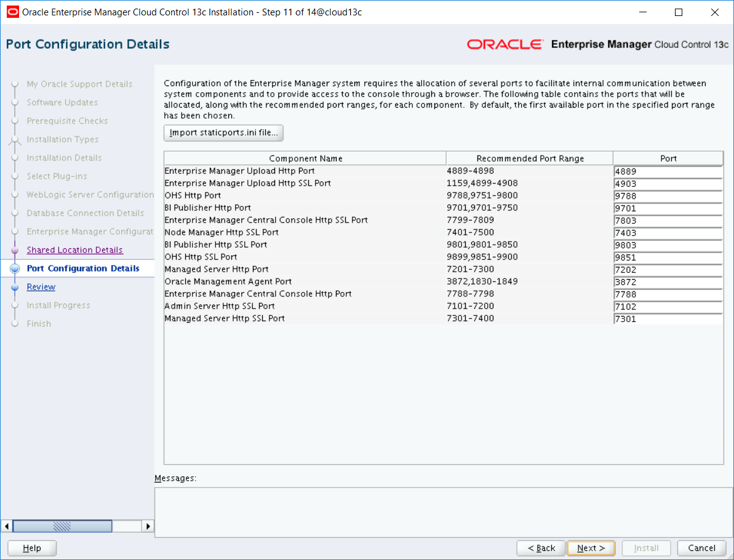Go to Next installation step
The image size is (734, 560).
pyautogui.click(x=591, y=548)
